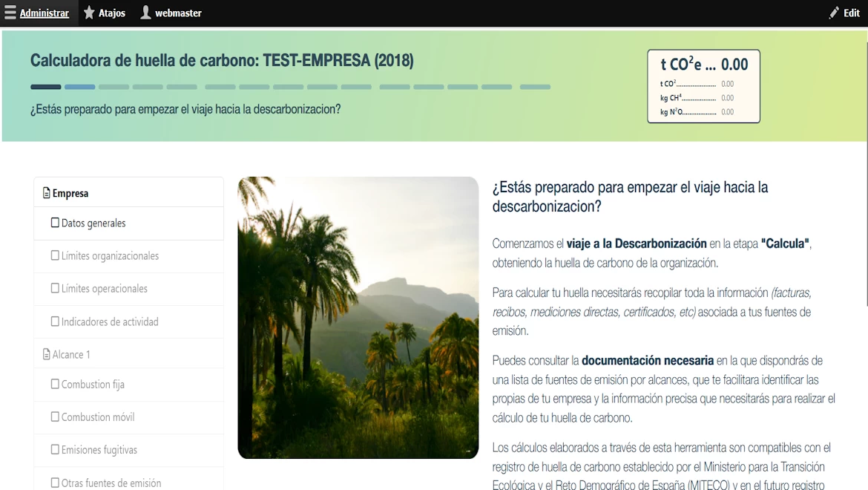This screenshot has width=868, height=490.
Task: Toggle the Combustion móvil checkbox
Action: click(55, 416)
